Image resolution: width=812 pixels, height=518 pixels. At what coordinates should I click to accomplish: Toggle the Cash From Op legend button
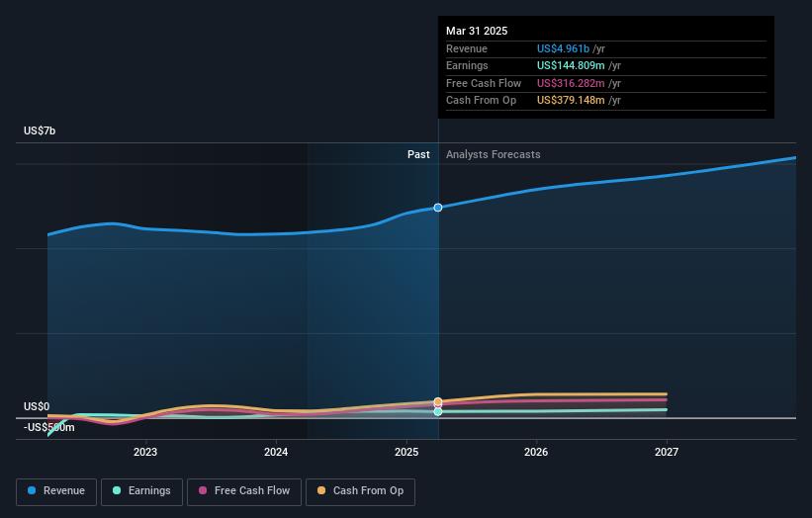click(360, 491)
